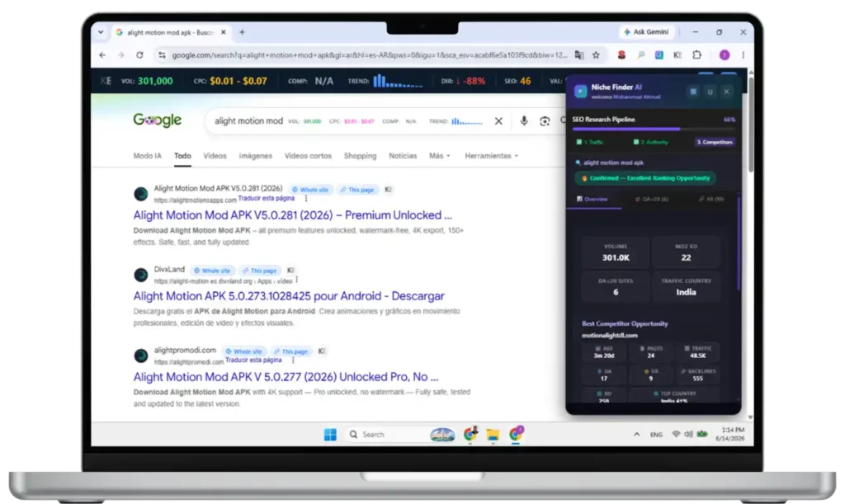Image resolution: width=845 pixels, height=504 pixels.
Task: Bookmark this page with the star icon
Action: [596, 55]
